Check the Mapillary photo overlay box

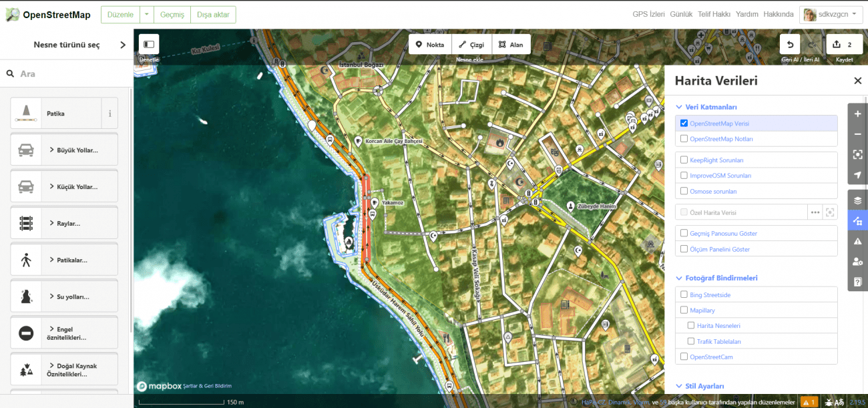click(684, 311)
